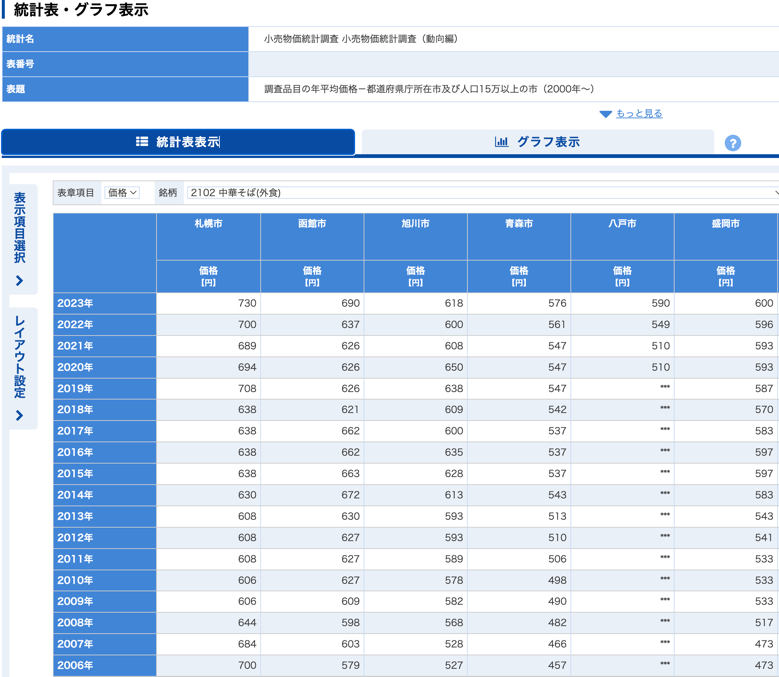Click the blue help question mark icon
Image resolution: width=779 pixels, height=677 pixels.
pos(732,143)
